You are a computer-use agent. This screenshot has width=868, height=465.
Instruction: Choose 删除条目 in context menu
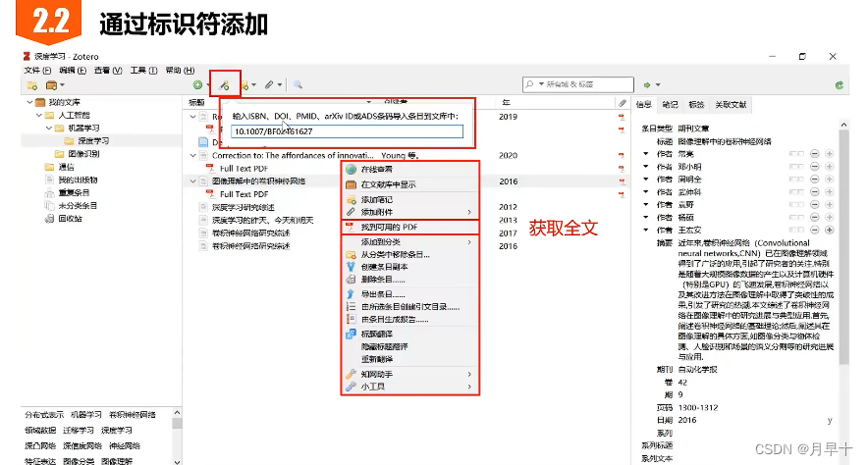(x=409, y=280)
